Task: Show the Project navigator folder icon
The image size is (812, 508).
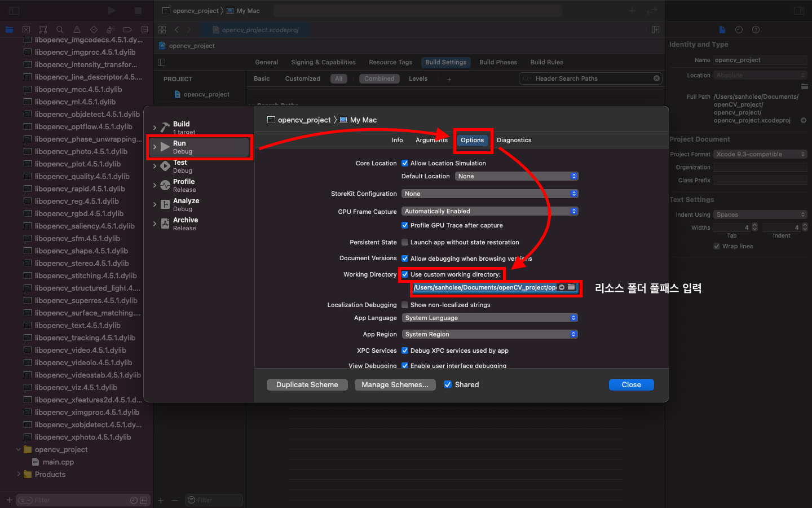Action: coord(9,29)
